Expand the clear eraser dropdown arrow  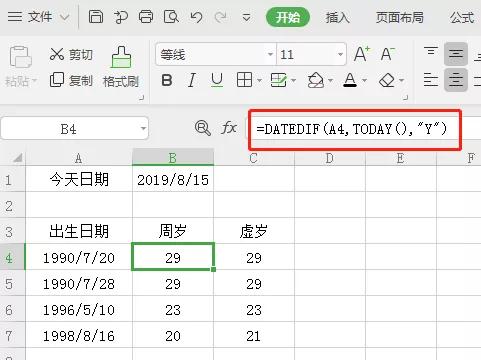click(401, 80)
